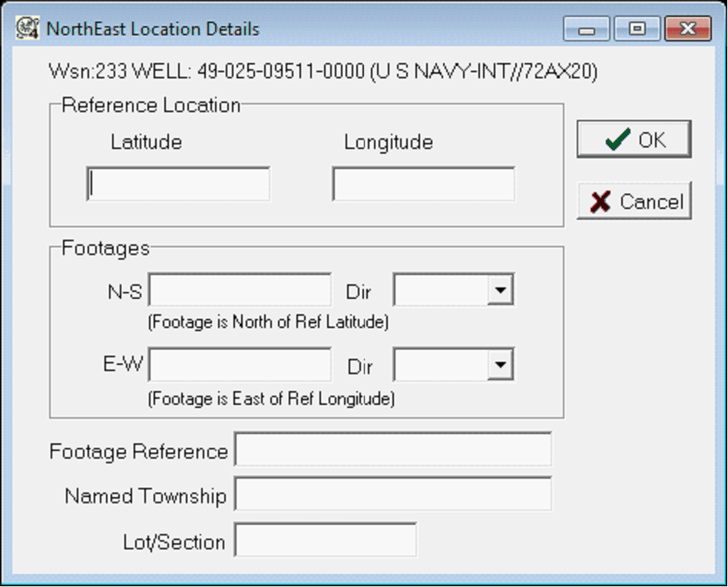
Task: Open the E-W Dir dropdown arrow
Action: [501, 366]
